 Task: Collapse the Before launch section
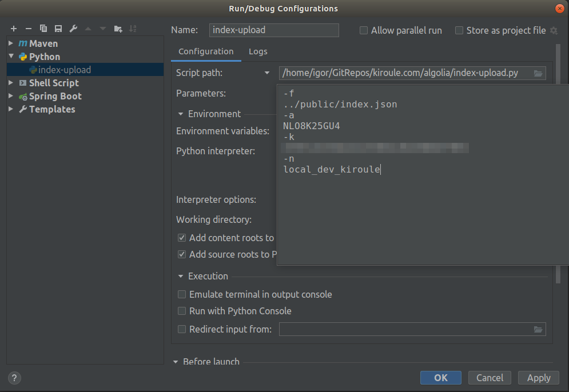(176, 362)
